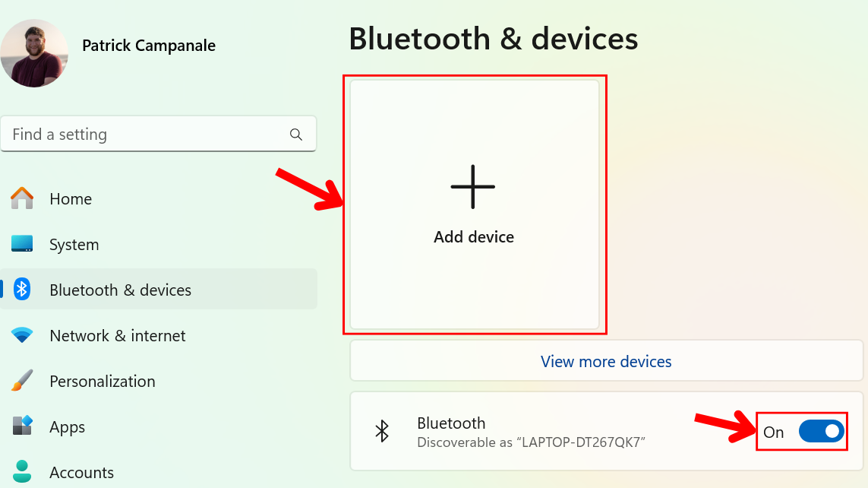Viewport: 868px width, 488px height.
Task: Click the Bluetooth & devices page heading
Action: coord(493,38)
